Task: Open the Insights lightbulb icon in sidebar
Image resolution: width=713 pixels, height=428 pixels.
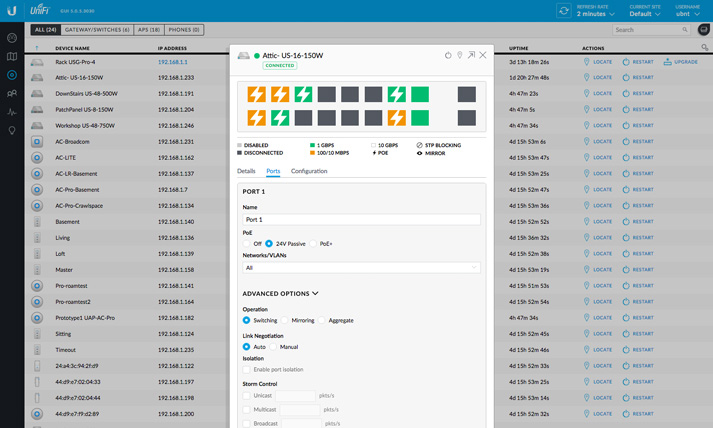Action: coord(12,131)
